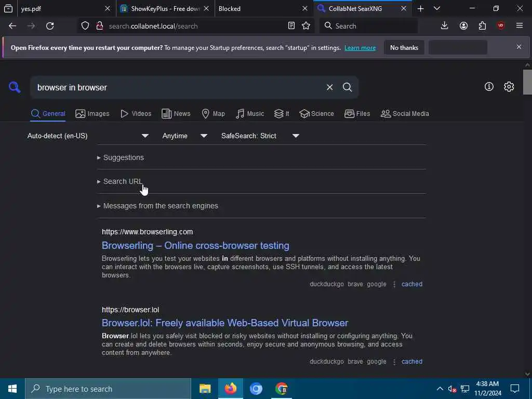This screenshot has width=532, height=399.
Task: Go back to the previous page
Action: 12,26
